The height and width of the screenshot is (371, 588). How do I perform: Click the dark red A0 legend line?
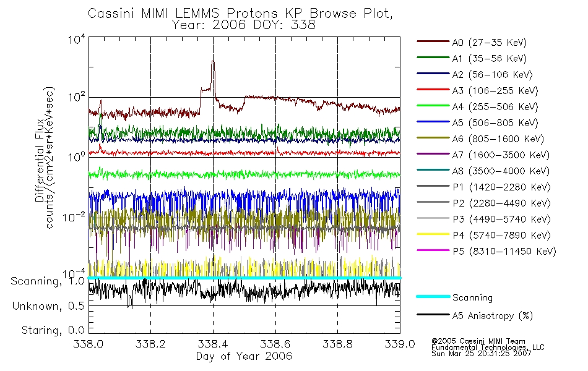tap(433, 41)
